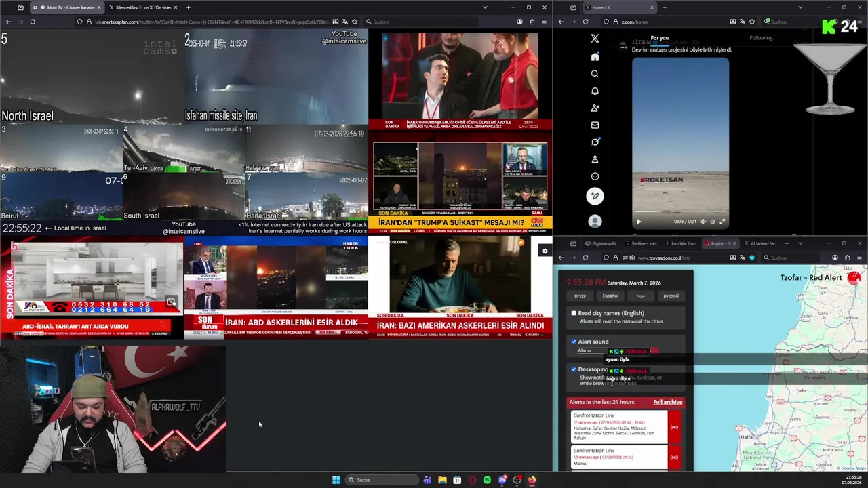
Task: Toggle the Desktop notifications checkbox
Action: 574,369
